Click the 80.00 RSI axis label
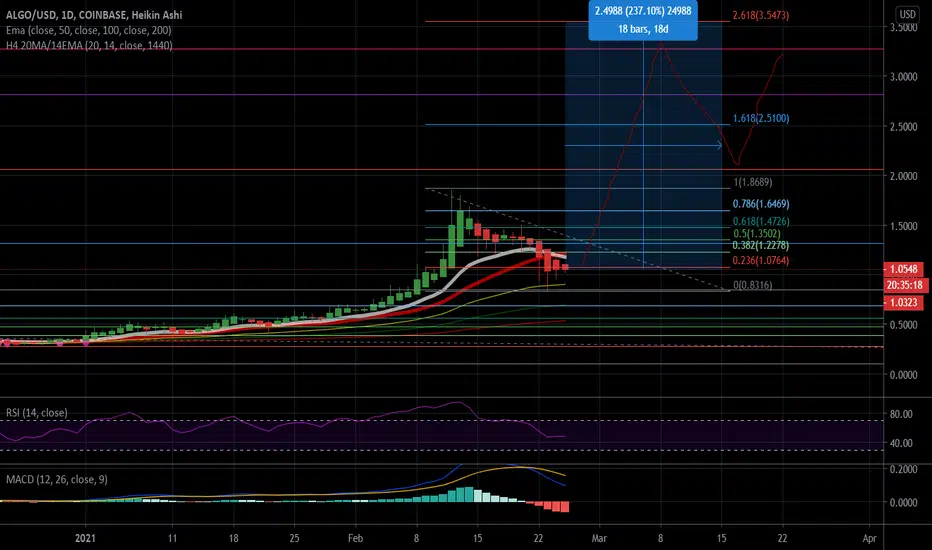Screen dimensions: 932x550 pyautogui.click(x=900, y=414)
